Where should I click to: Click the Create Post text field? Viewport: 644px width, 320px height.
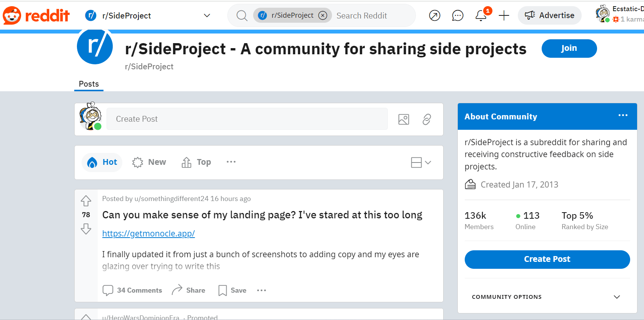click(x=247, y=119)
